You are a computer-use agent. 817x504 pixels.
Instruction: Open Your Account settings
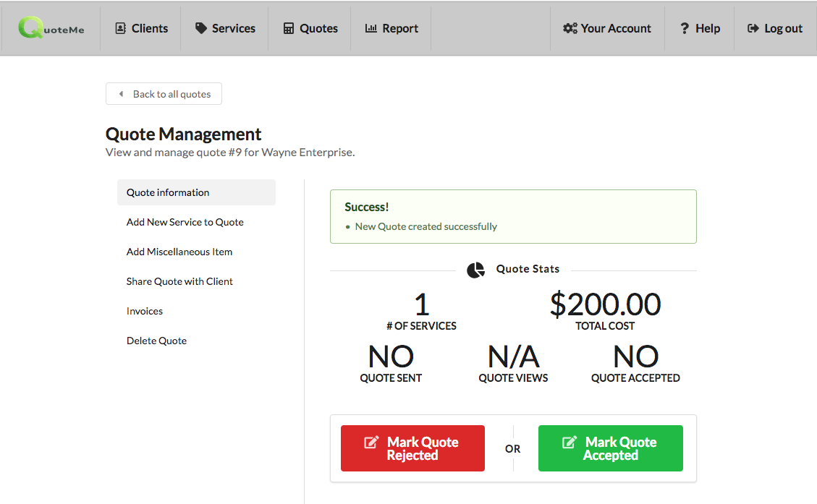point(607,28)
